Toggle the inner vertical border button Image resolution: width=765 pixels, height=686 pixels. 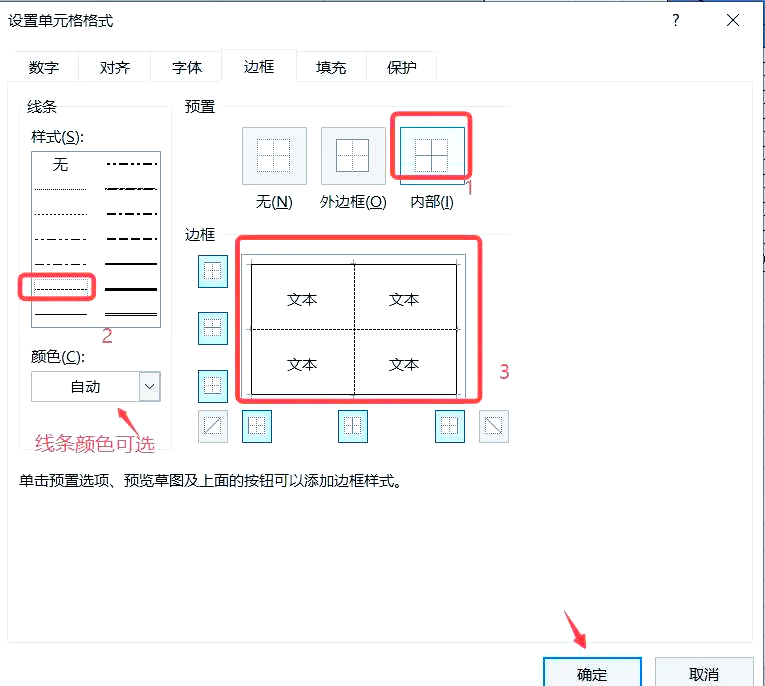353,426
